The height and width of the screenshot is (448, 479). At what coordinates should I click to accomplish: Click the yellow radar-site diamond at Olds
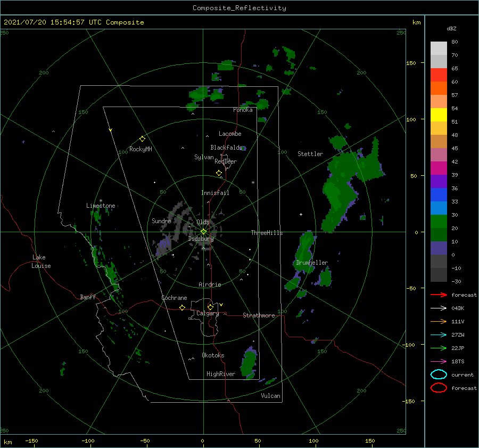pyautogui.click(x=203, y=232)
